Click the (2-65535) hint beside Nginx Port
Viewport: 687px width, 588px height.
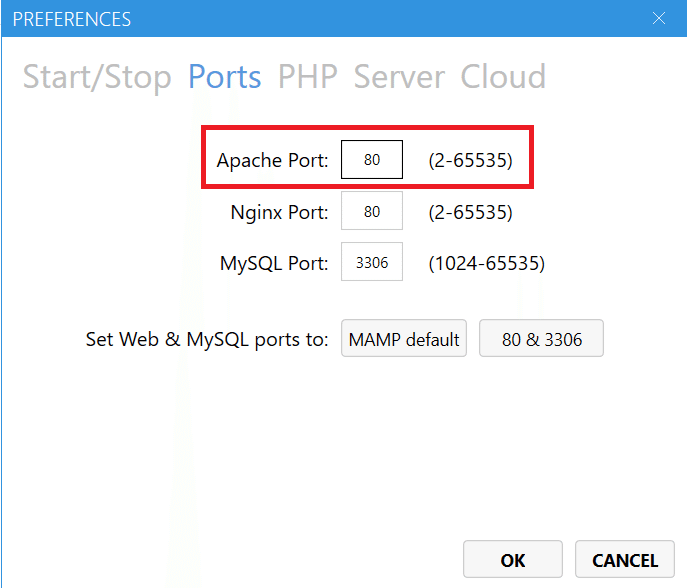pos(470,212)
